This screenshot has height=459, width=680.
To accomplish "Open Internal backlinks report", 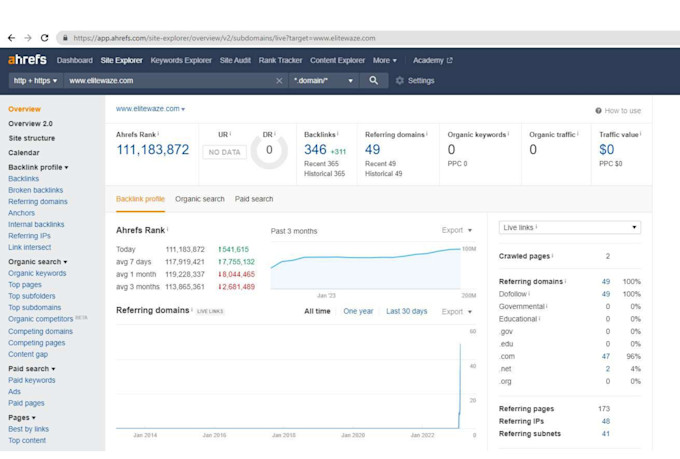I will 36,224.
